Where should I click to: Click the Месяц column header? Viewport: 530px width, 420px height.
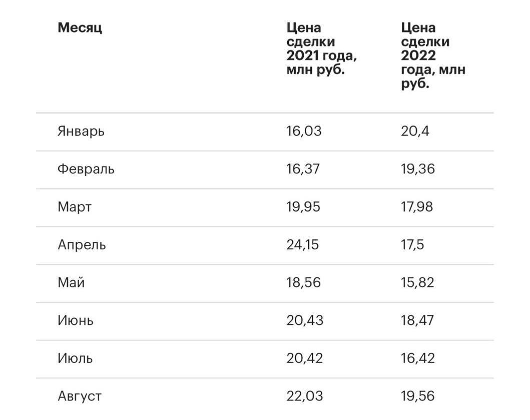click(x=80, y=28)
